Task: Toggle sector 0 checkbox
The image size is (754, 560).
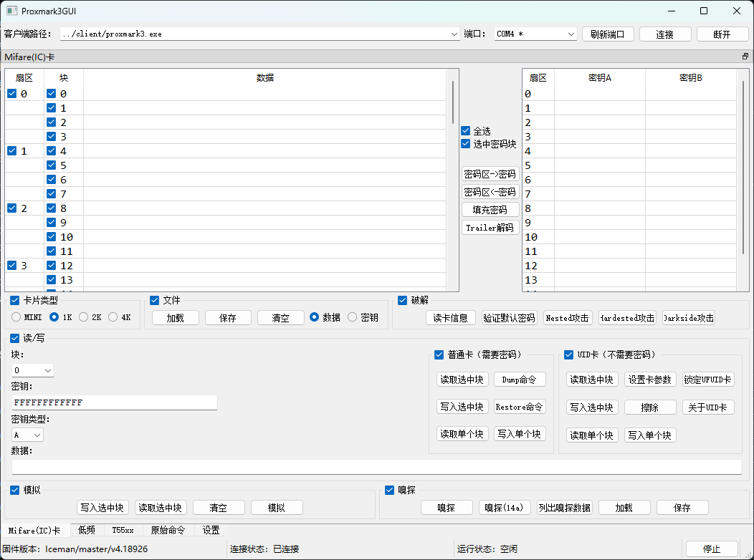Action: pos(12,94)
